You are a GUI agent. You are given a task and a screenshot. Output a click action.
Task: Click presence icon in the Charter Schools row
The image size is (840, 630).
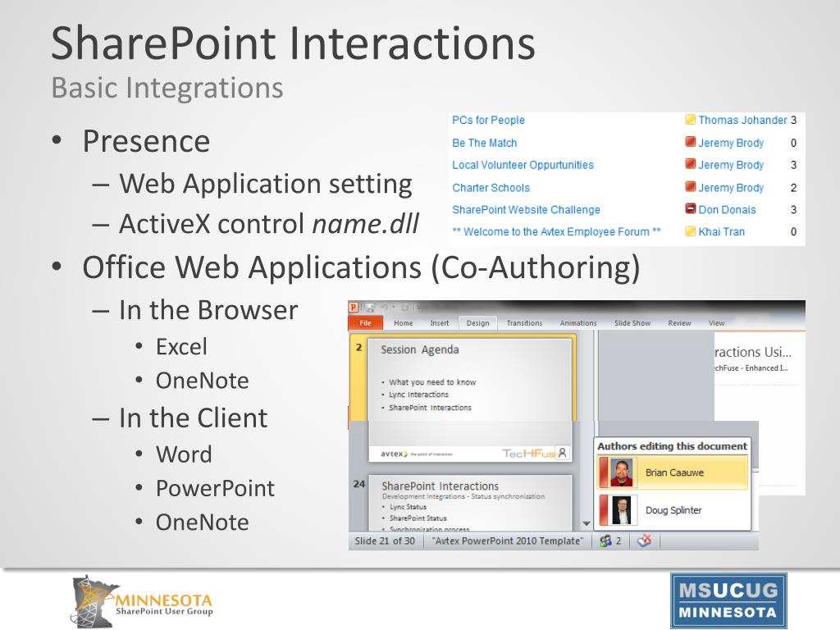(x=691, y=186)
